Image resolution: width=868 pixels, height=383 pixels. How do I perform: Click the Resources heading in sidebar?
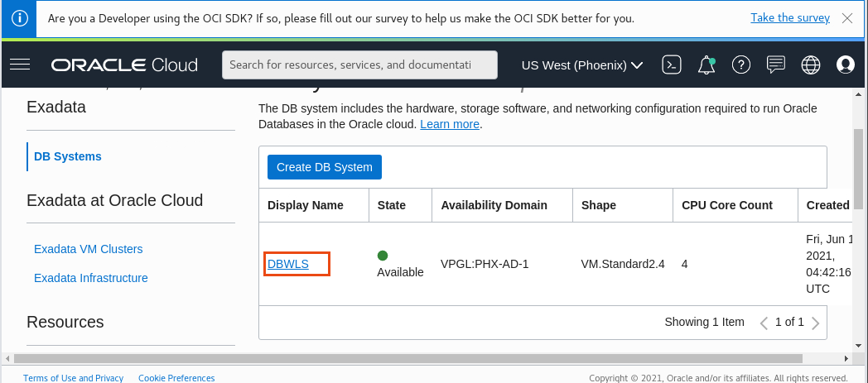coord(65,322)
